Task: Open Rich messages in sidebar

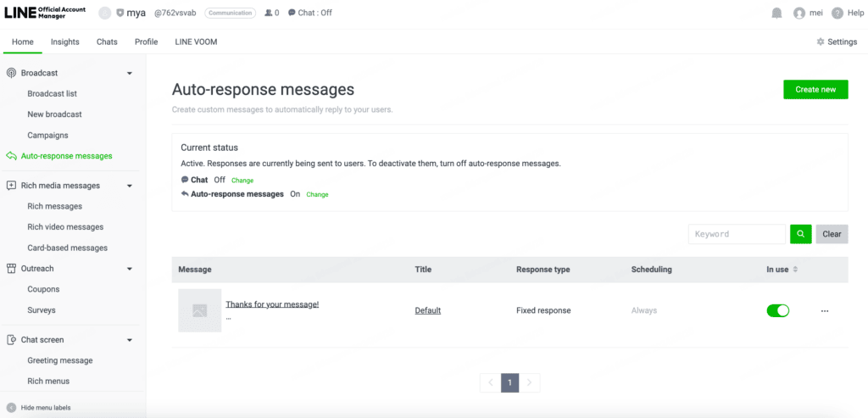Action: click(55, 206)
